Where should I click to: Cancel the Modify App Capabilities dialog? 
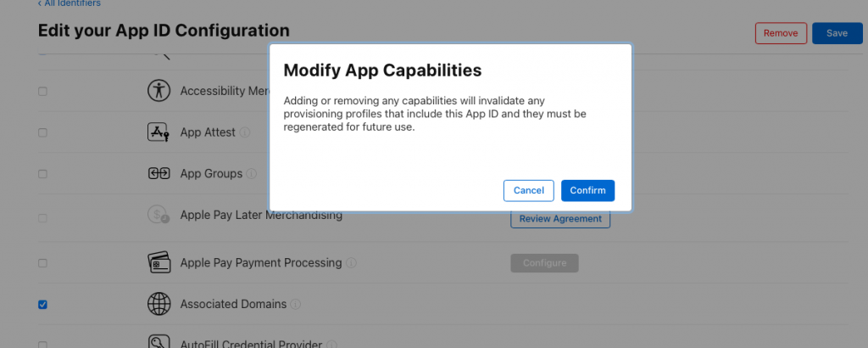pyautogui.click(x=528, y=190)
